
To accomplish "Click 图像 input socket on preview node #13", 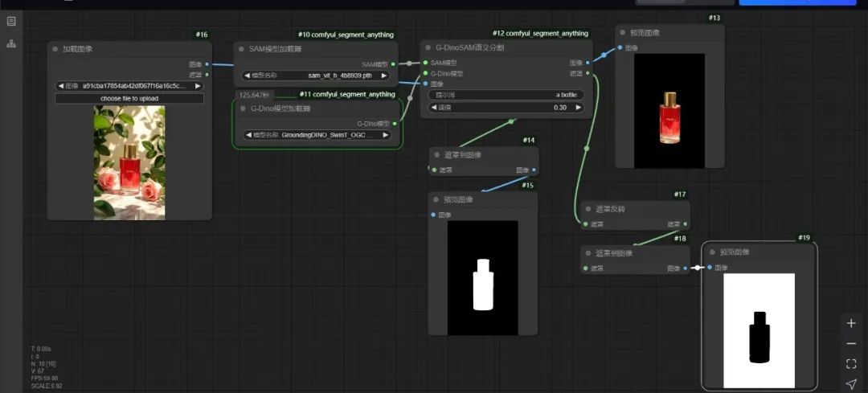I will coord(620,47).
